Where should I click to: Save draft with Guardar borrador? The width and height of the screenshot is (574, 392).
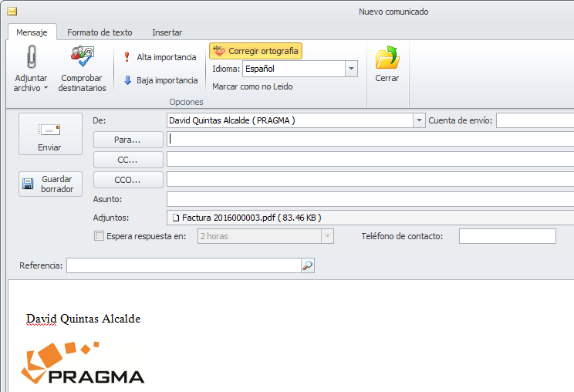pyautogui.click(x=50, y=184)
